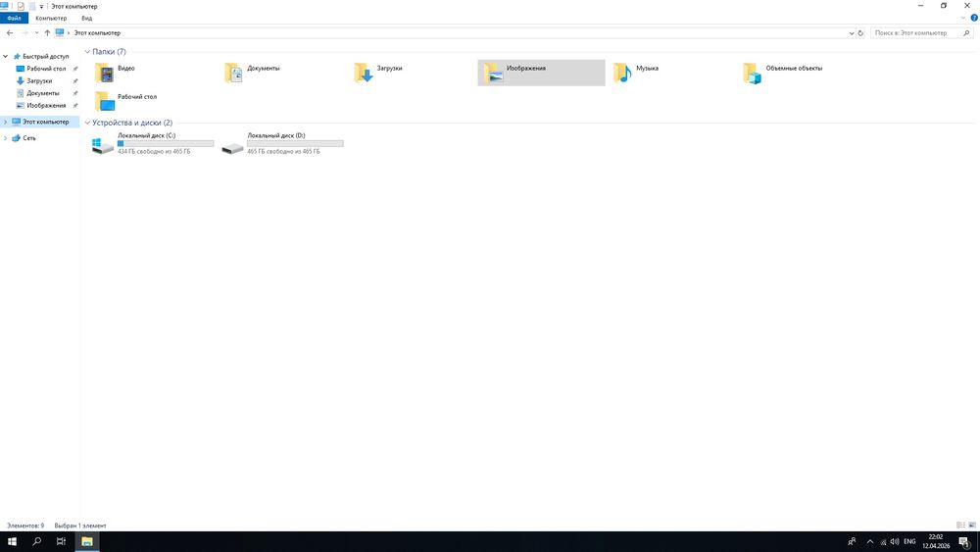Expand the Этот компьютер tree node
The height and width of the screenshot is (552, 980).
[6, 122]
